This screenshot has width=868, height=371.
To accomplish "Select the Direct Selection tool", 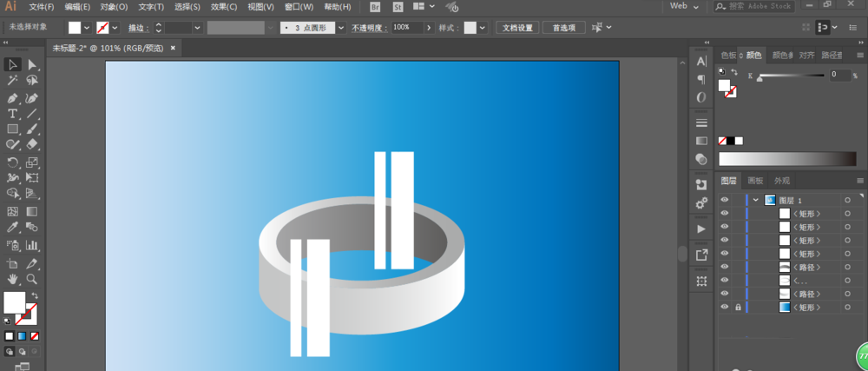I will pos(32,64).
